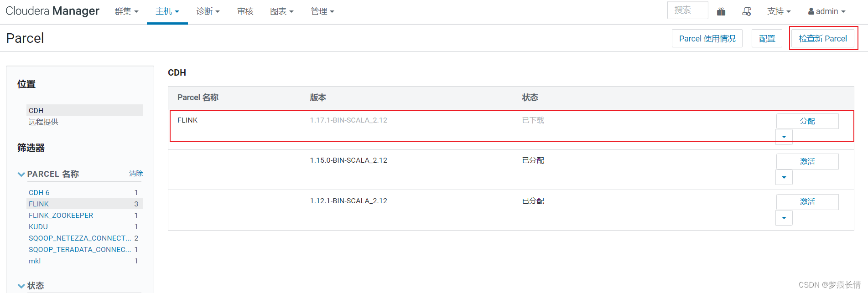The width and height of the screenshot is (868, 293).
Task: Click 分配 for FLINK 1.17.1 parcel
Action: click(807, 121)
